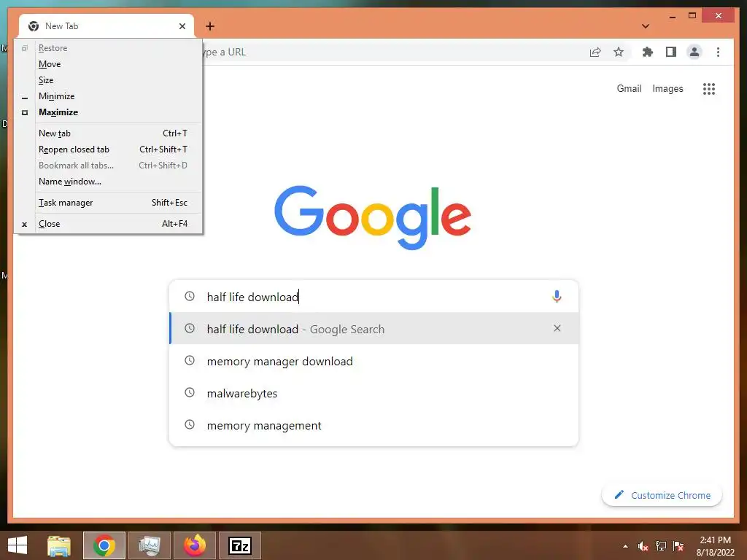
Task: Select Move in the window menu
Action: point(109,64)
